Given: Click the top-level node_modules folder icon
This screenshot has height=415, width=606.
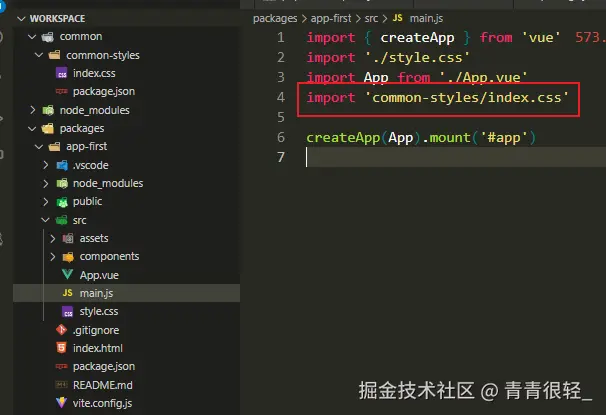Looking at the screenshot, I should 48,110.
